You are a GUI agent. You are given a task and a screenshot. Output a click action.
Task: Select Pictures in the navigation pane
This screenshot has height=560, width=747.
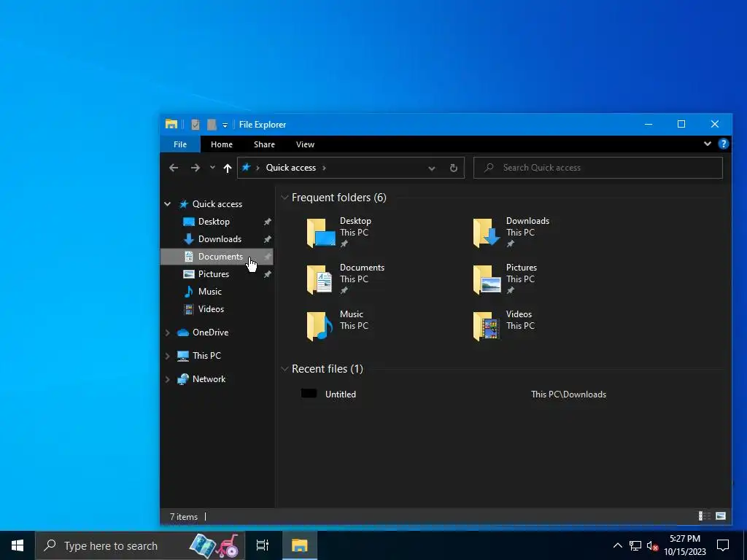pos(213,274)
